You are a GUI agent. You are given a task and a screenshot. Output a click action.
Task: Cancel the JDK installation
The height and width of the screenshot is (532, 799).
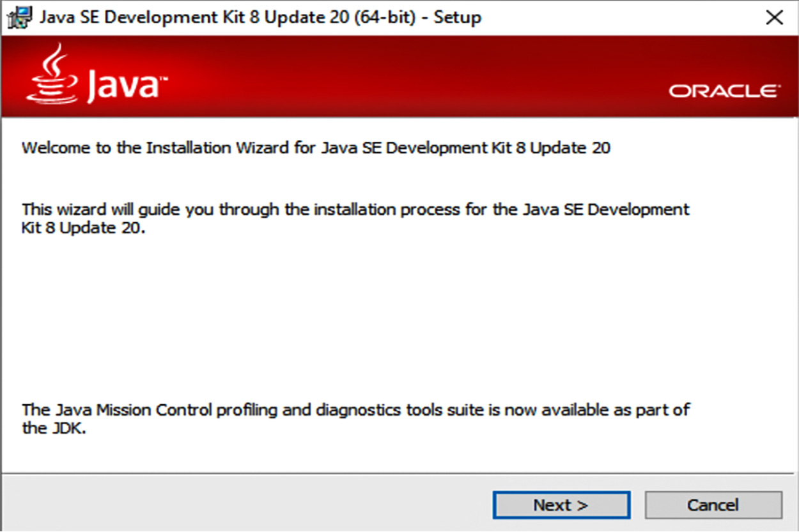click(x=713, y=505)
